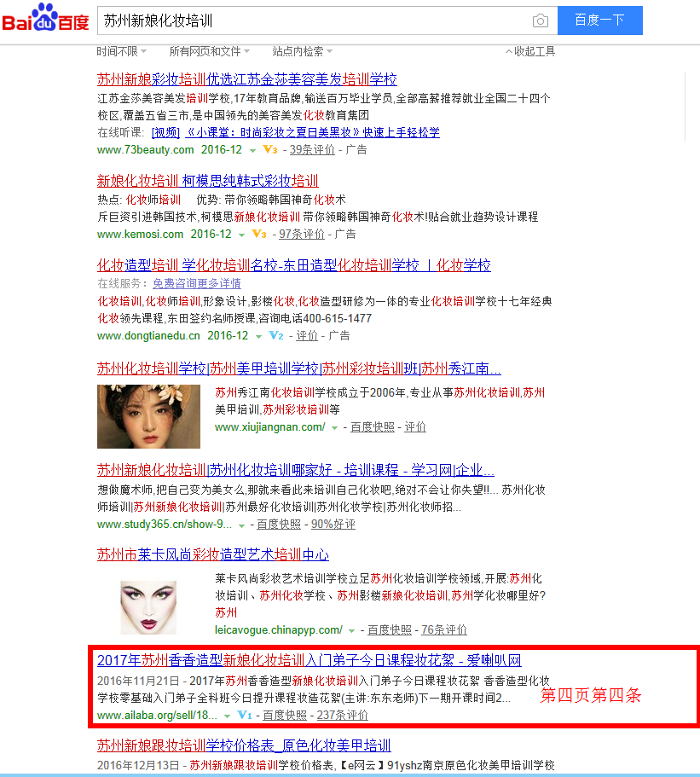Open 百度快照 for study365.cn
This screenshot has height=777, width=700.
click(279, 525)
